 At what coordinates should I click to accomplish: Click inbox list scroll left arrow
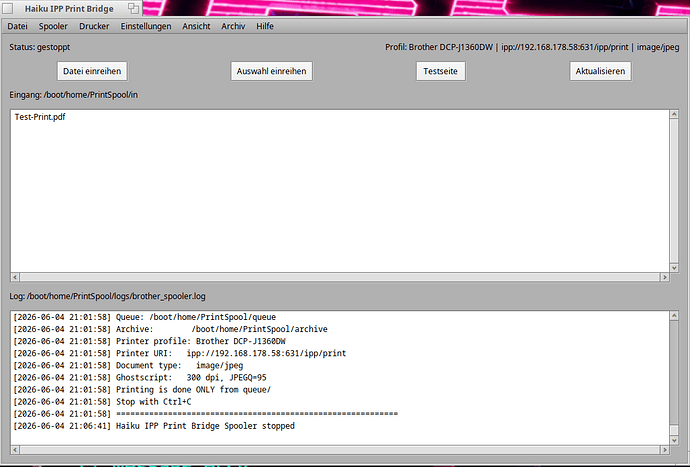[x=15, y=277]
